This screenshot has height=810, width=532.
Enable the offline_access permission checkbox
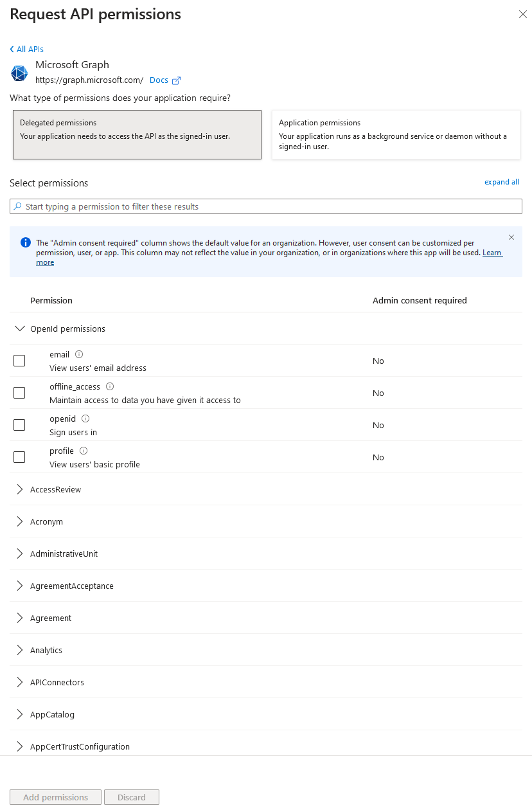[x=19, y=393]
